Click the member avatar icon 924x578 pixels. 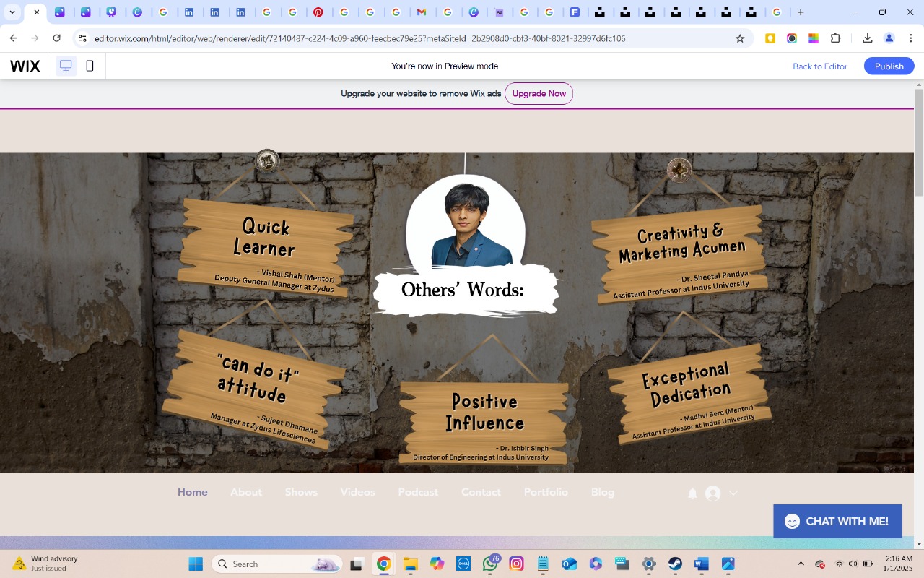[x=712, y=493]
